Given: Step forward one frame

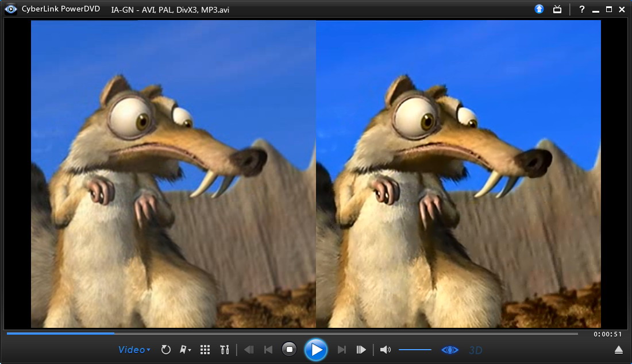Looking at the screenshot, I should tap(361, 350).
